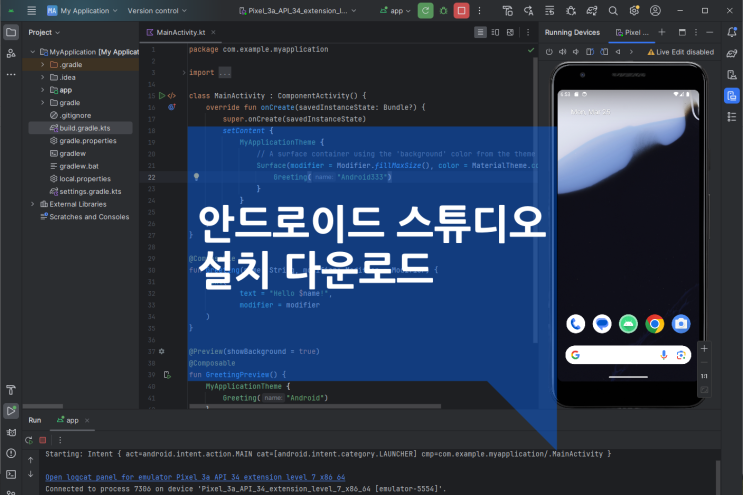Viewport: 743px width, 495px height.
Task: Click Live Edit disabled indicator
Action: (680, 52)
